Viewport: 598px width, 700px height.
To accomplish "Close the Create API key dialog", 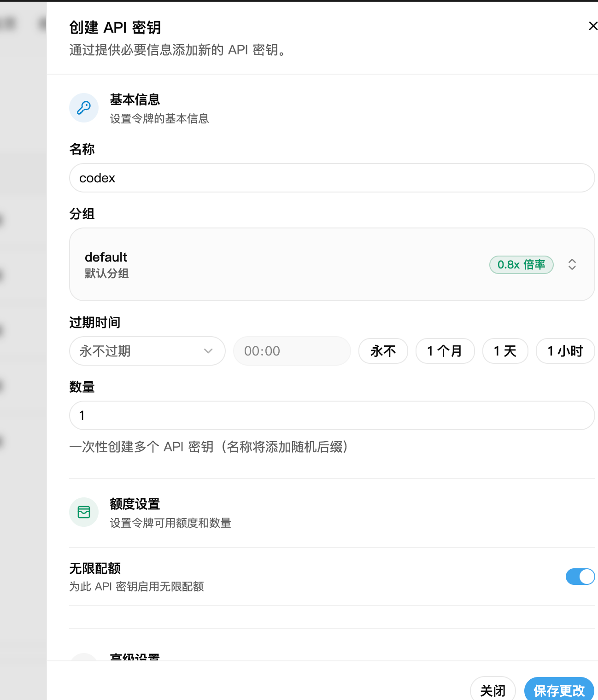I will 593,26.
